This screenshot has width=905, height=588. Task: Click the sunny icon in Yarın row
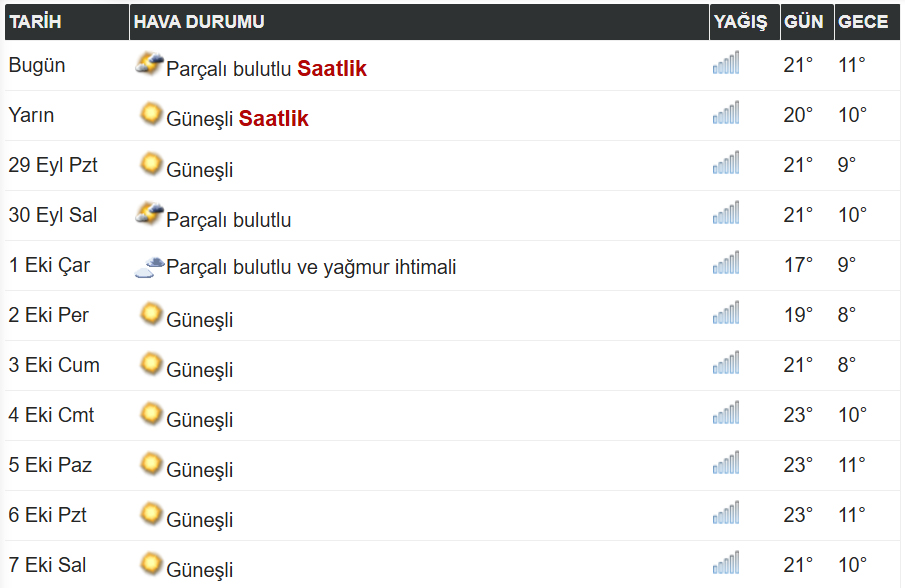pyautogui.click(x=151, y=114)
